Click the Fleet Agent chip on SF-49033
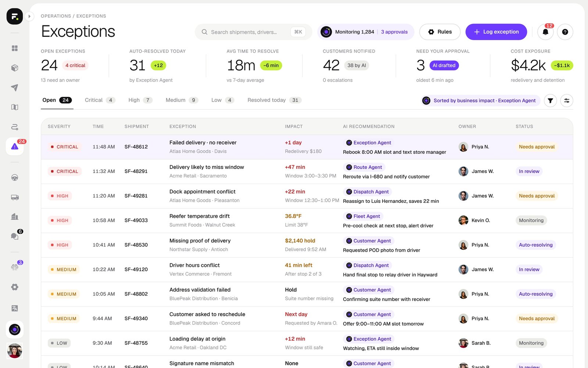The image size is (588, 368). (363, 216)
